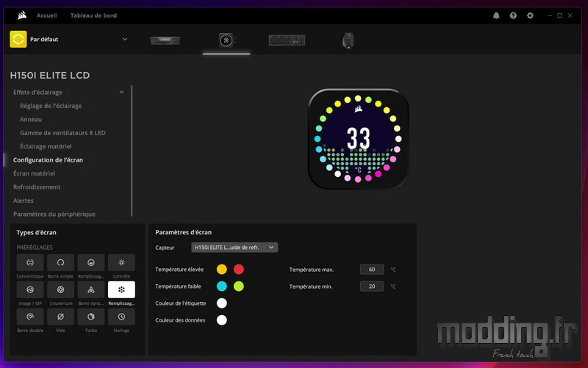Click the PRÉRÉGLAGES label
This screenshot has width=588, height=368.
[x=35, y=248]
